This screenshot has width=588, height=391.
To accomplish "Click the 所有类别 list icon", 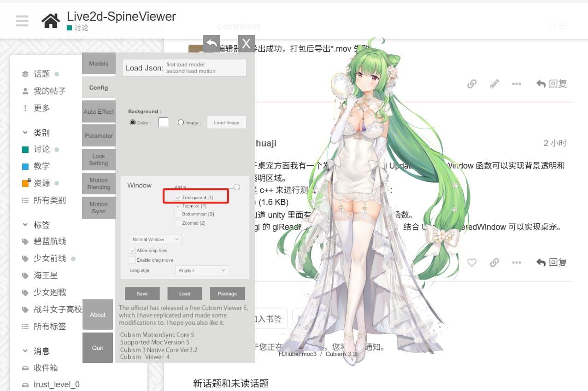I will [25, 200].
